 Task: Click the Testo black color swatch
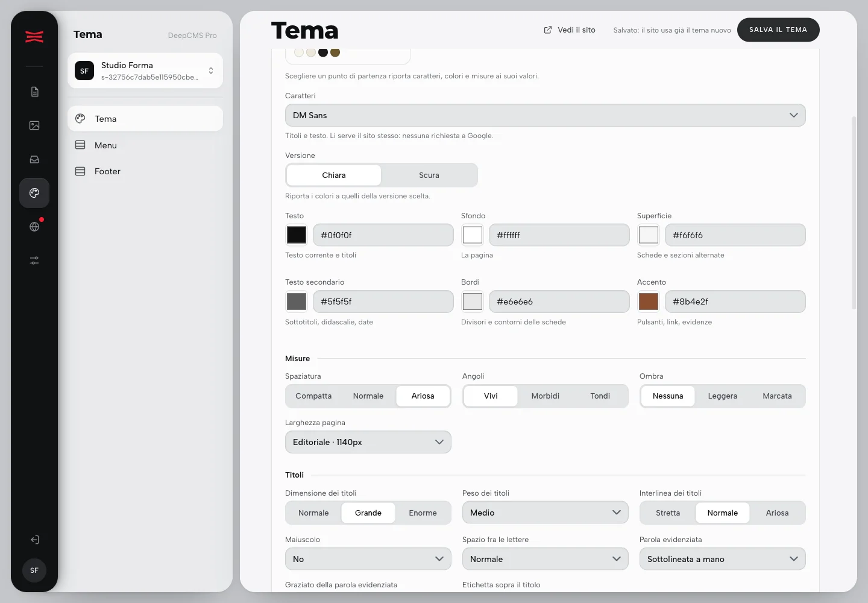pos(297,235)
